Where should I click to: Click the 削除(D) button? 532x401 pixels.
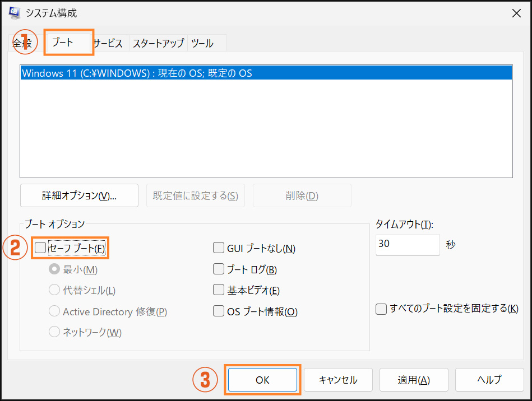(x=302, y=195)
